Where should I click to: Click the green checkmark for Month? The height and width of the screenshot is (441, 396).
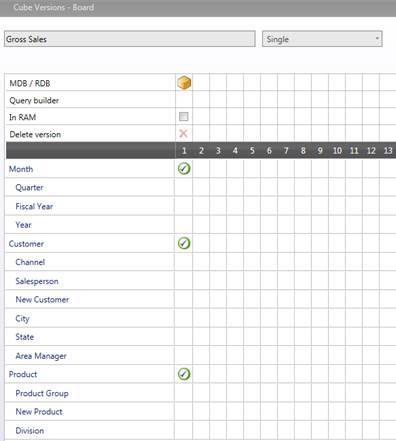click(184, 169)
